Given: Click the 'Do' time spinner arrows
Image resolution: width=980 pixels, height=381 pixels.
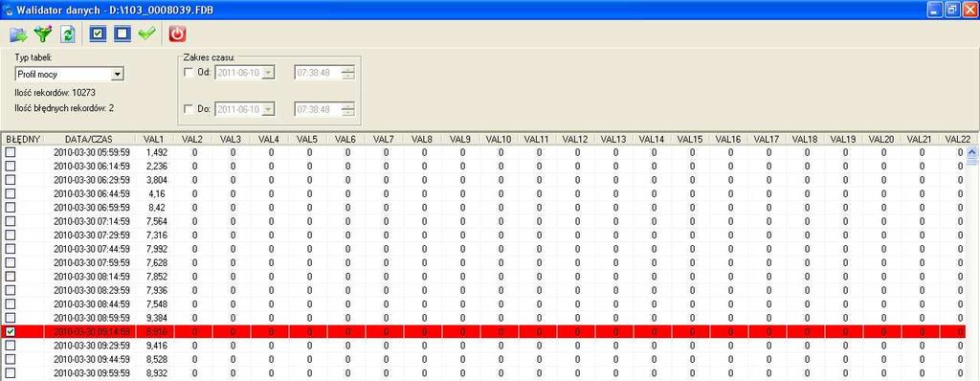Looking at the screenshot, I should (x=348, y=109).
